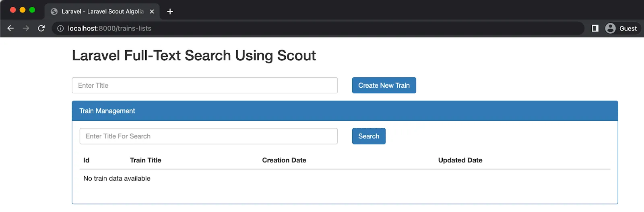Click the browser back arrow

(11, 28)
